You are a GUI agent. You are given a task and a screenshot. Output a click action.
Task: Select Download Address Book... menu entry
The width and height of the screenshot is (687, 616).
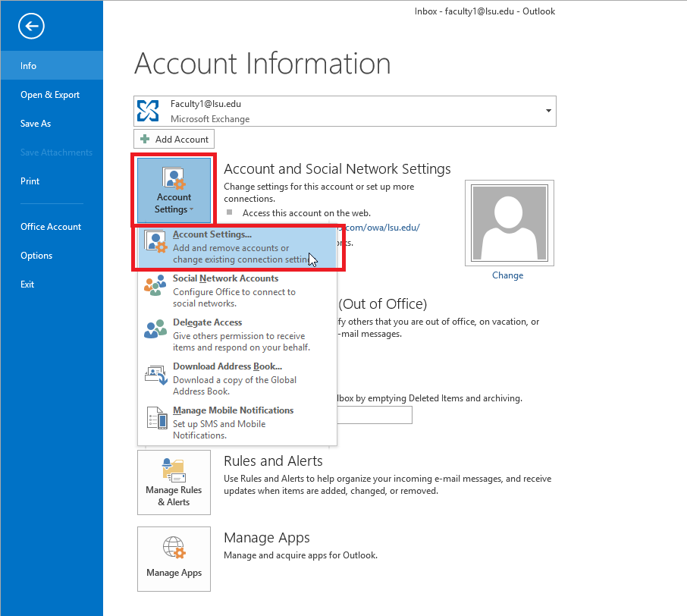[x=237, y=379]
